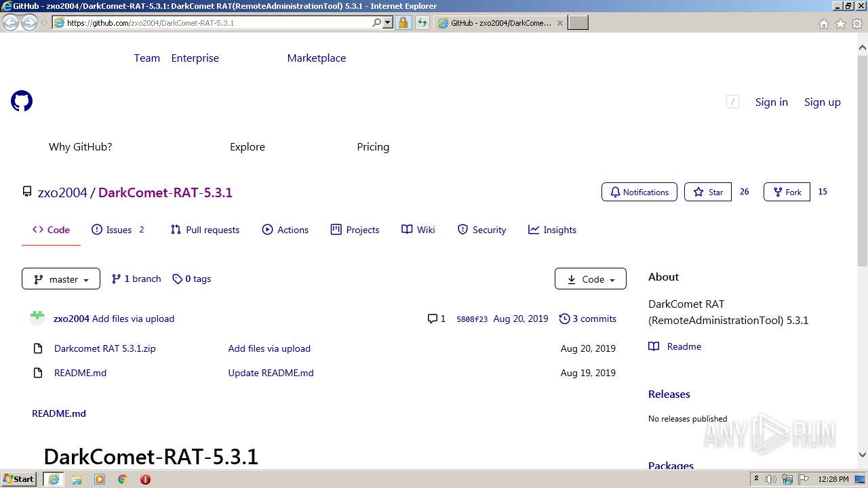Click Sign up
This screenshot has height=488, width=868.
823,102
